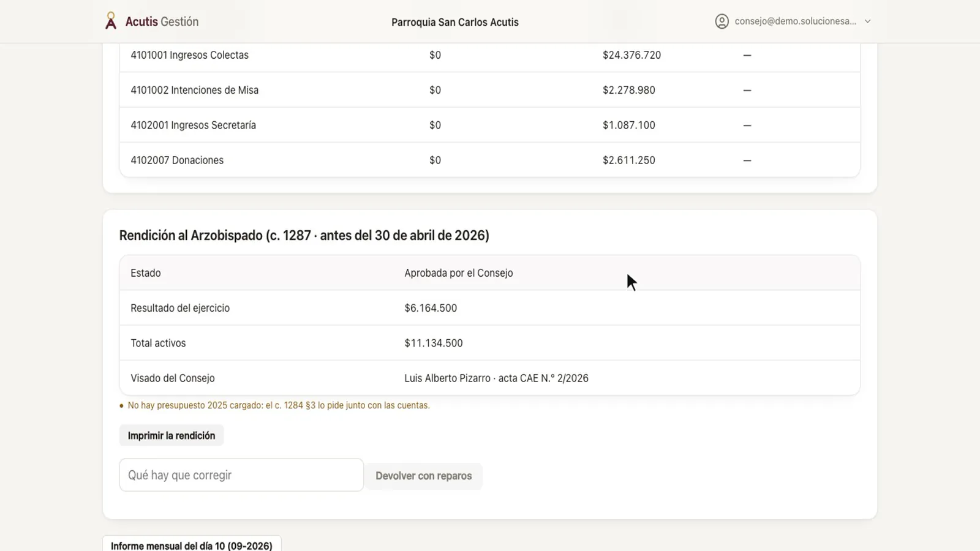Click Imprimir la rendición button
The width and height of the screenshot is (980, 551).
(x=171, y=436)
